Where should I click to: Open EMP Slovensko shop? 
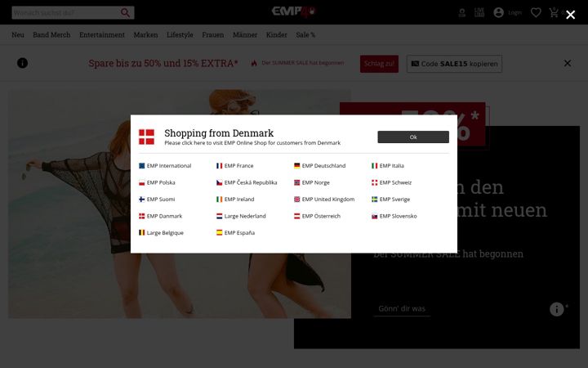click(394, 216)
